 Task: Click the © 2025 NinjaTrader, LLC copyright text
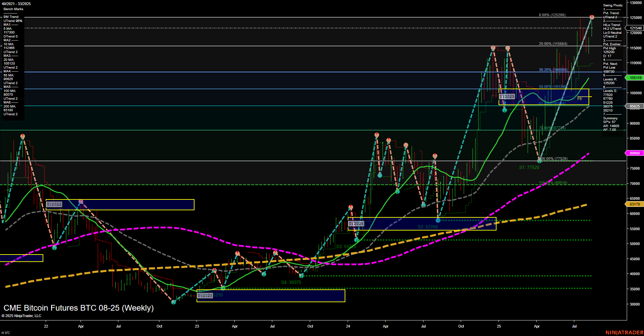[x=22, y=315]
